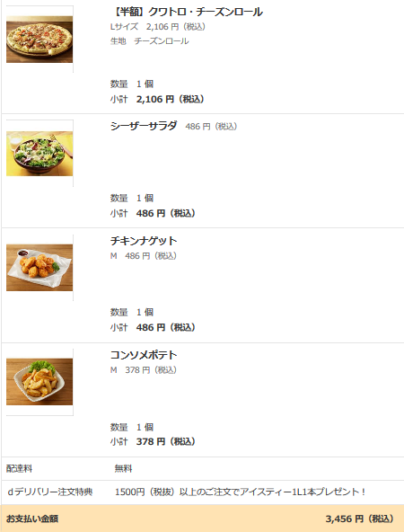Select the シーザーサラダ item title
The width and height of the screenshot is (404, 532).
coord(144,126)
